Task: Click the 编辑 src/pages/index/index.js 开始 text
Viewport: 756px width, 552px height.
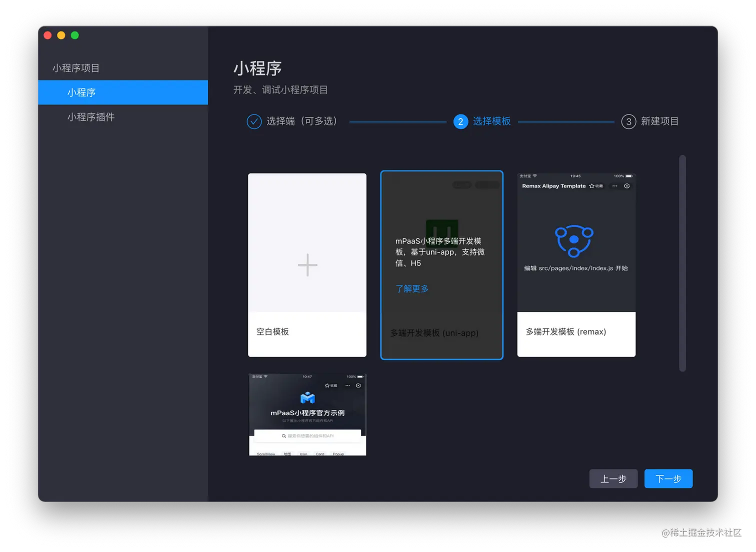Action: [x=576, y=268]
